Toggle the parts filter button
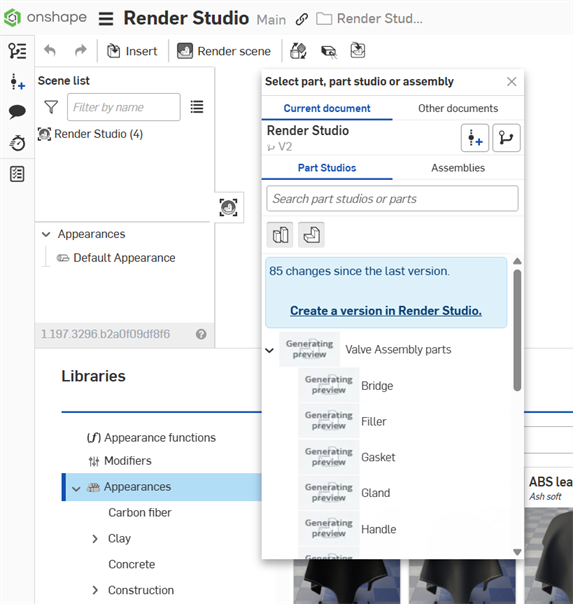 280,235
